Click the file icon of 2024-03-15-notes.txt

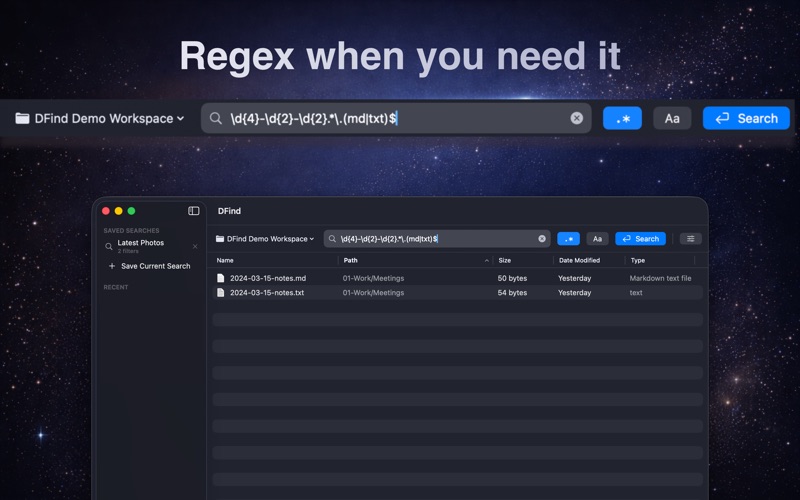(x=220, y=292)
